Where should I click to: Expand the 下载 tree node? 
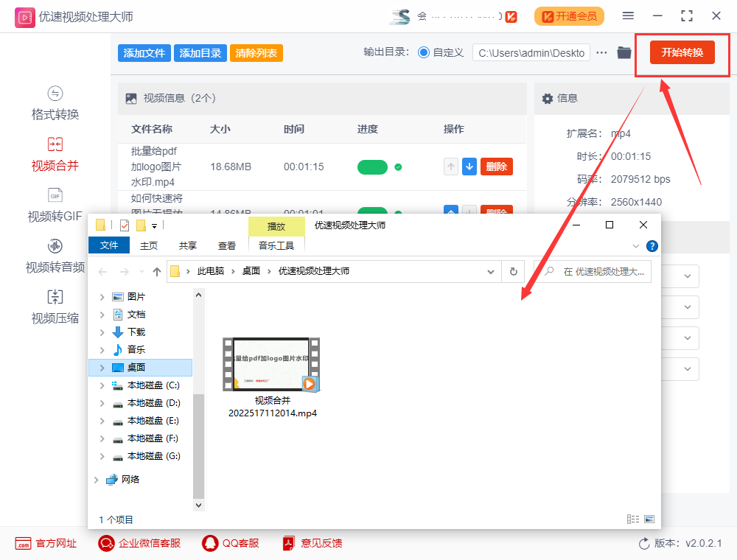[102, 332]
